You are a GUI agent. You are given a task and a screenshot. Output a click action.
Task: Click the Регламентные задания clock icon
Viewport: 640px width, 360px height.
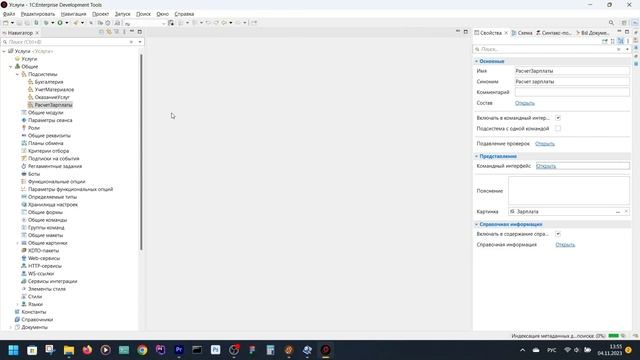click(x=24, y=166)
